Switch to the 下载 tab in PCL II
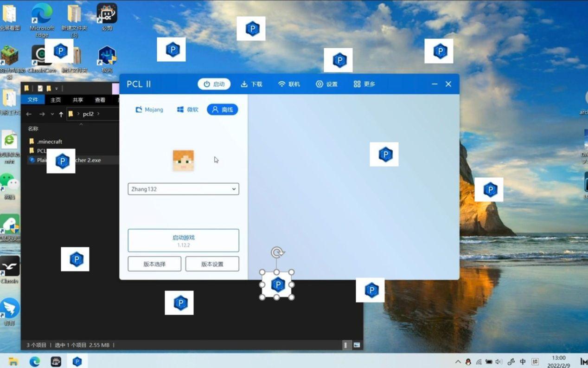This screenshot has height=368, width=588. [x=251, y=84]
